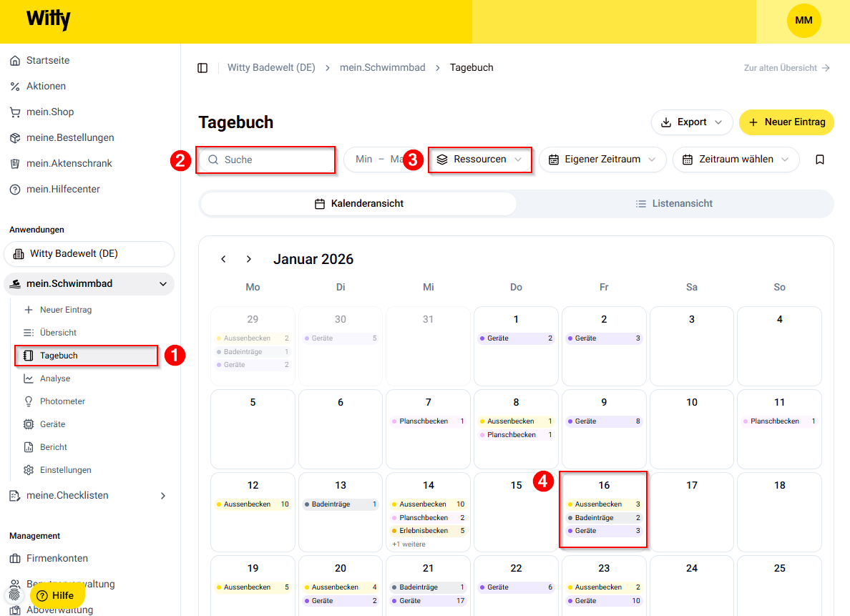
Task: Go to next month arrow
Action: [249, 259]
